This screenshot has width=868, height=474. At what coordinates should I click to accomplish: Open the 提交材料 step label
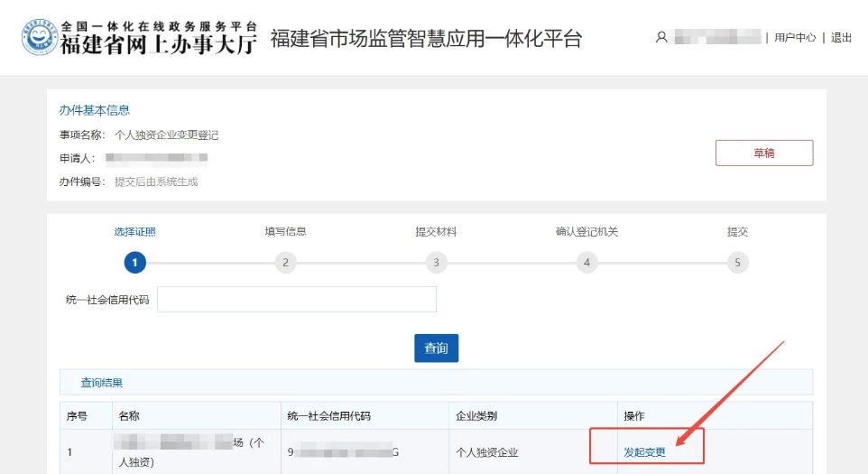point(436,231)
